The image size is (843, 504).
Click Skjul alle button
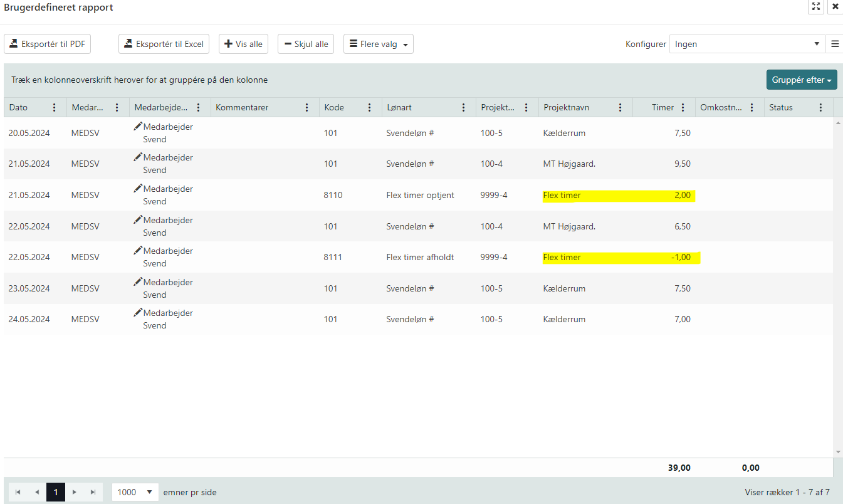coord(306,44)
